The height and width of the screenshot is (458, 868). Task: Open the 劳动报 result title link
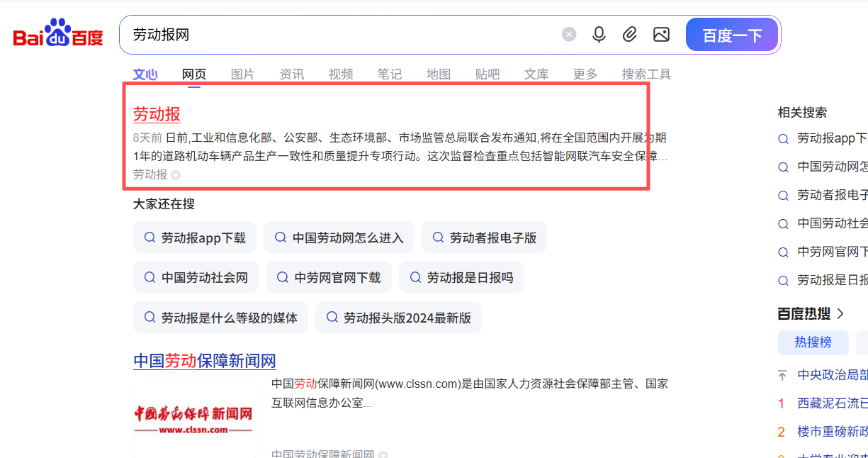point(157,114)
